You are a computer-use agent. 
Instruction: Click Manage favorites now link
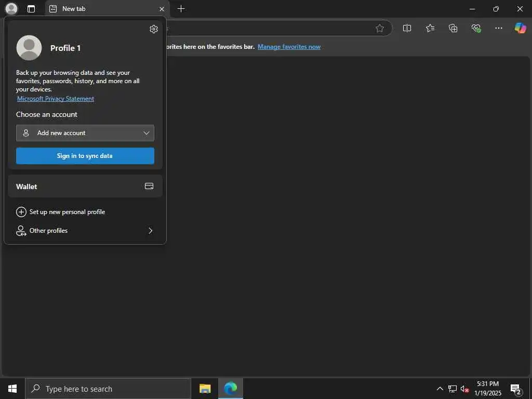coord(289,47)
